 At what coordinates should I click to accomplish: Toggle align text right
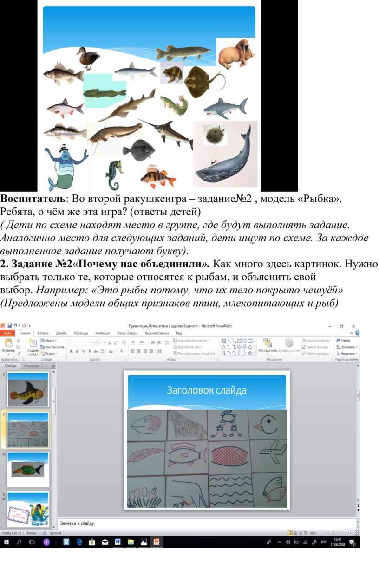145,351
